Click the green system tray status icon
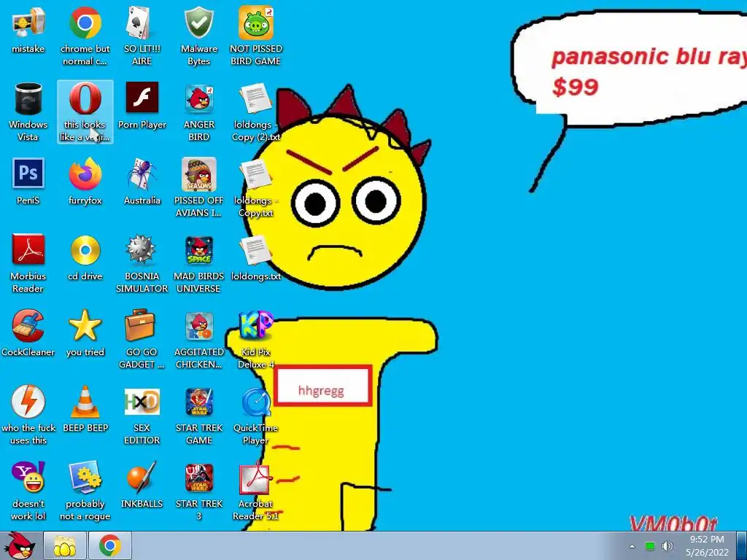 [x=650, y=546]
